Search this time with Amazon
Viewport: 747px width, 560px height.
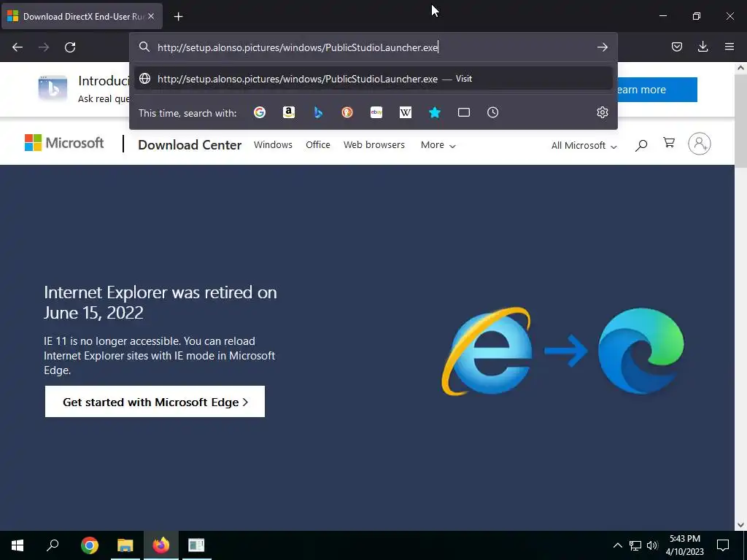coord(289,112)
